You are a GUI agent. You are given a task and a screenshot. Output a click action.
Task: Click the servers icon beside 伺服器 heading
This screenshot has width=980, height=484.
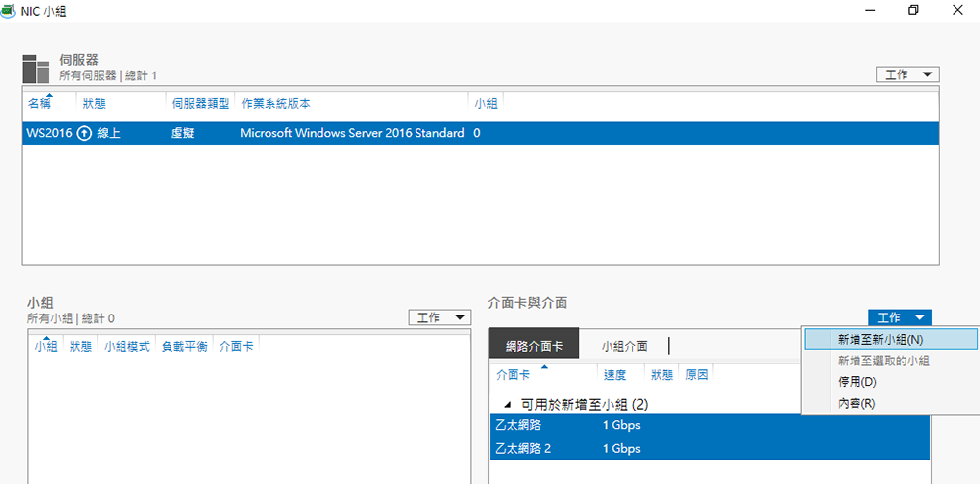click(x=35, y=69)
